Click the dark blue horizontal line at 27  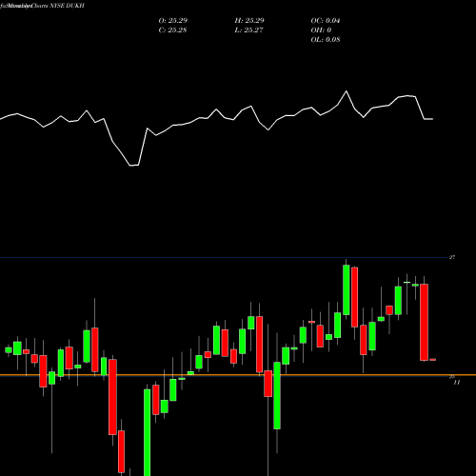point(224,257)
